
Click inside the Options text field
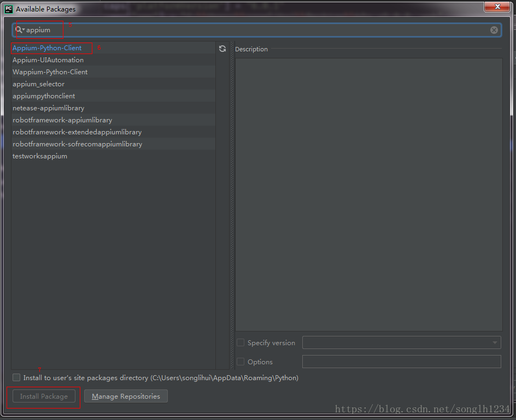click(401, 362)
